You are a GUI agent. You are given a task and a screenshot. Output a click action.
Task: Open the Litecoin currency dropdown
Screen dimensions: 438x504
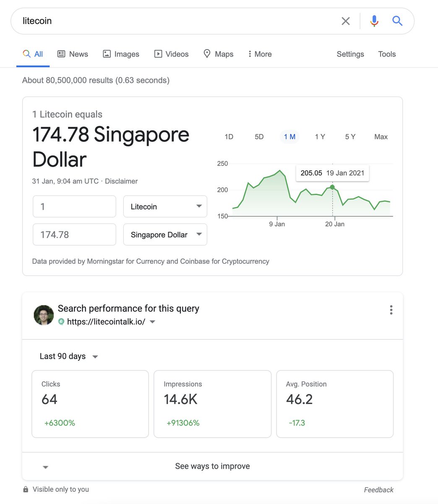pyautogui.click(x=165, y=207)
